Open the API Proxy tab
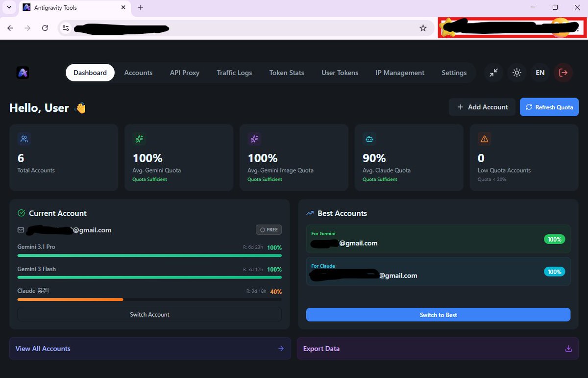 185,73
